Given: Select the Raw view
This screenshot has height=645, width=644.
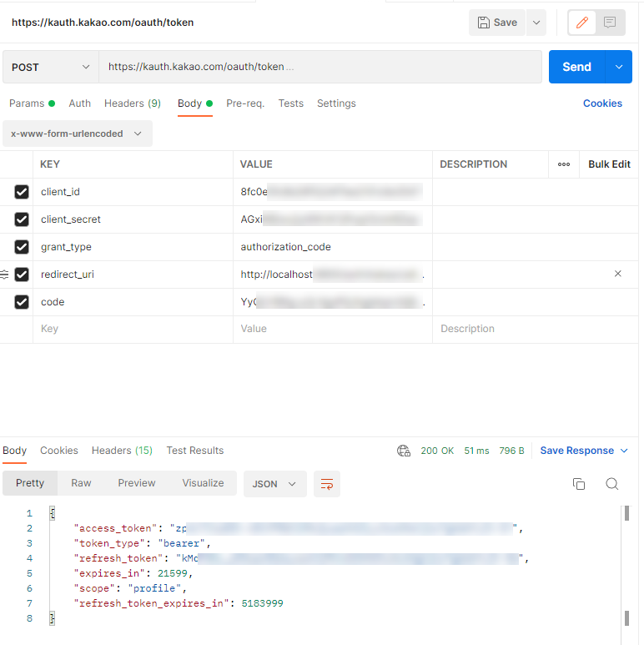Looking at the screenshot, I should [81, 483].
